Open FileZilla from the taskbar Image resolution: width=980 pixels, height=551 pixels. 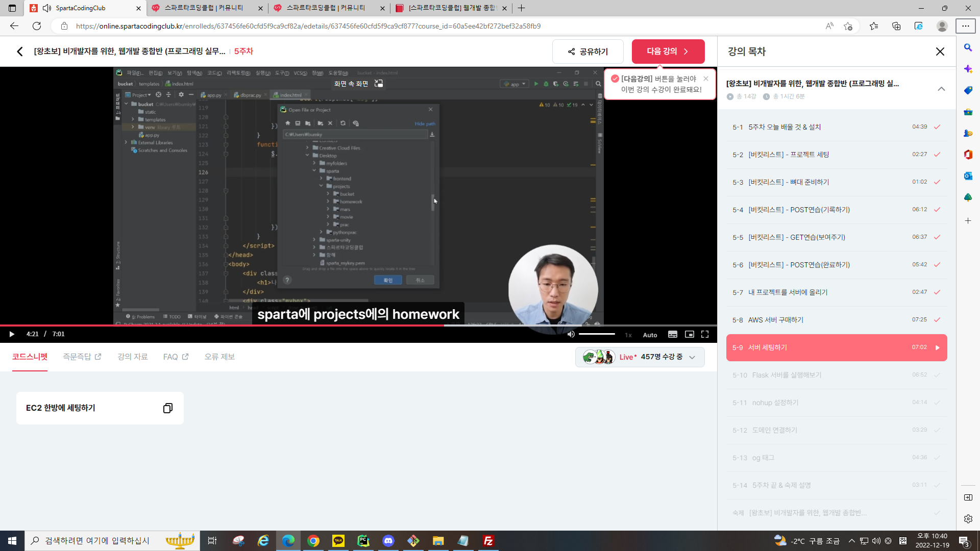488,541
